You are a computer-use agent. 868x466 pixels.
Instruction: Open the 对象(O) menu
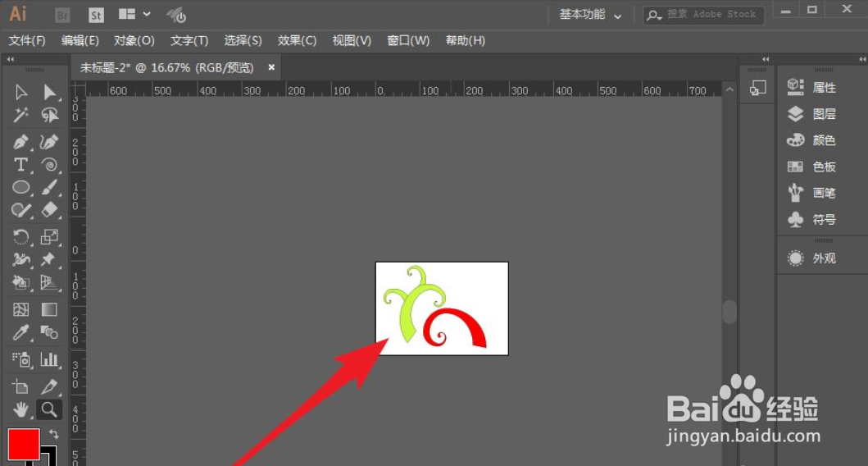[x=134, y=40]
